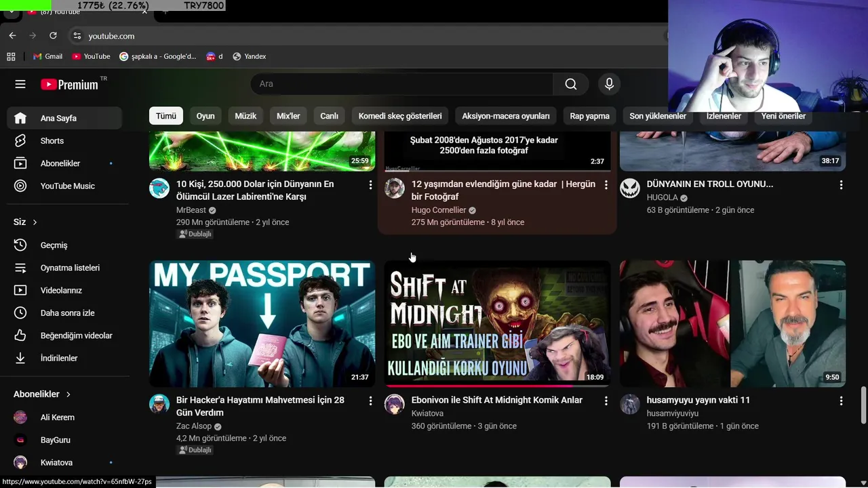Select the Canlı filter chip
The width and height of the screenshot is (868, 488).
click(x=329, y=116)
